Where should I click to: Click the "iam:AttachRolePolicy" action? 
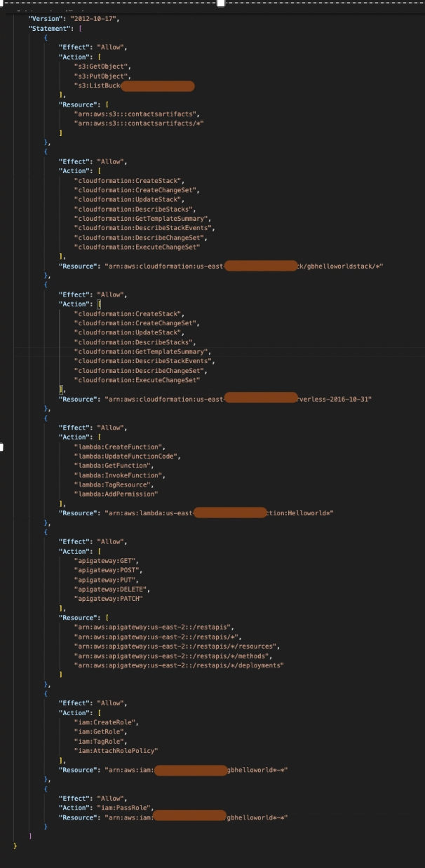pos(116,750)
